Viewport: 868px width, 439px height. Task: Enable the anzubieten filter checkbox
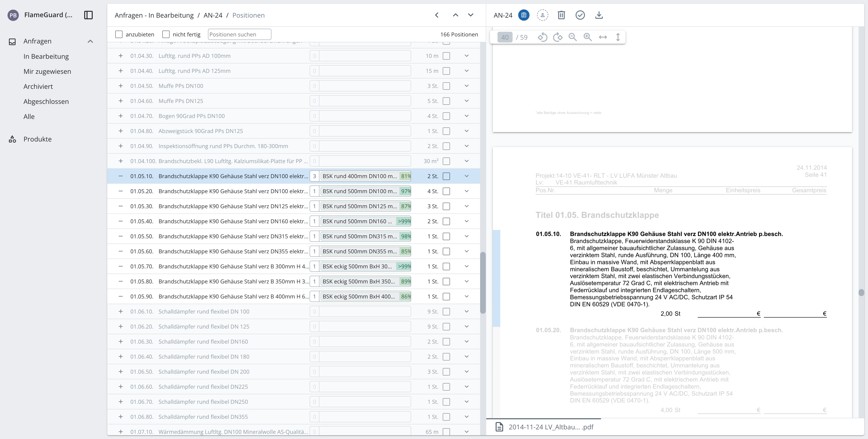pos(119,34)
